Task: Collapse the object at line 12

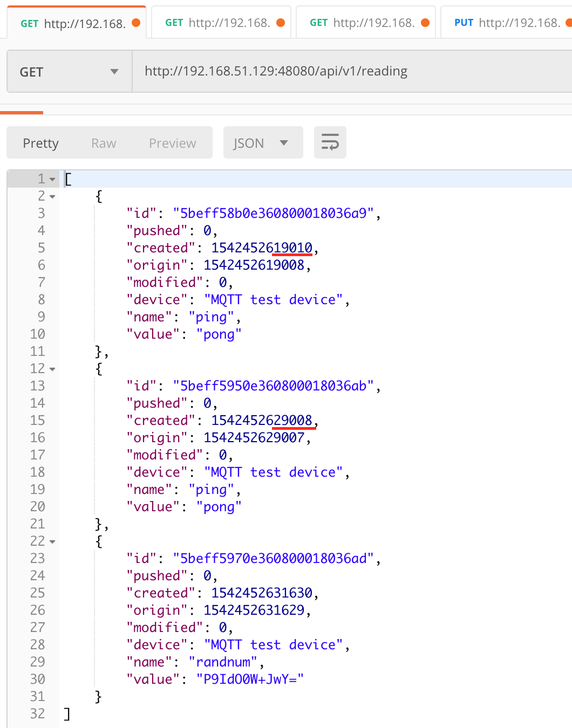Action: pyautogui.click(x=52, y=369)
